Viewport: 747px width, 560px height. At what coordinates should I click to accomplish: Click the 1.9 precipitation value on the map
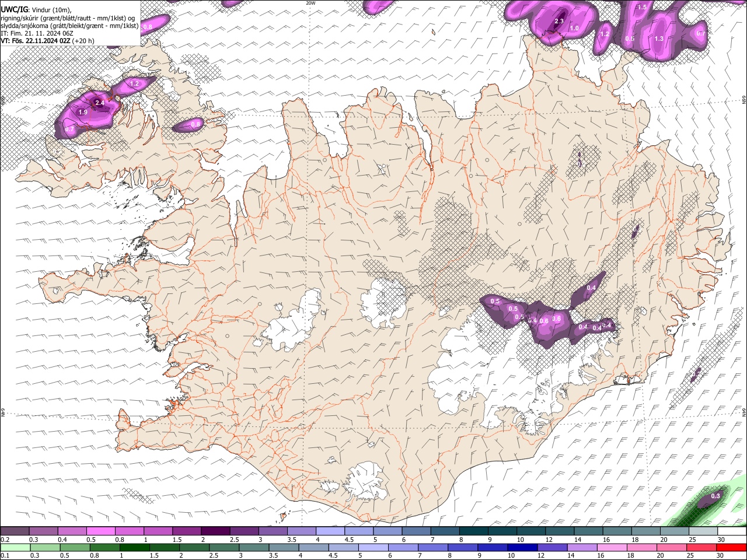tap(83, 112)
